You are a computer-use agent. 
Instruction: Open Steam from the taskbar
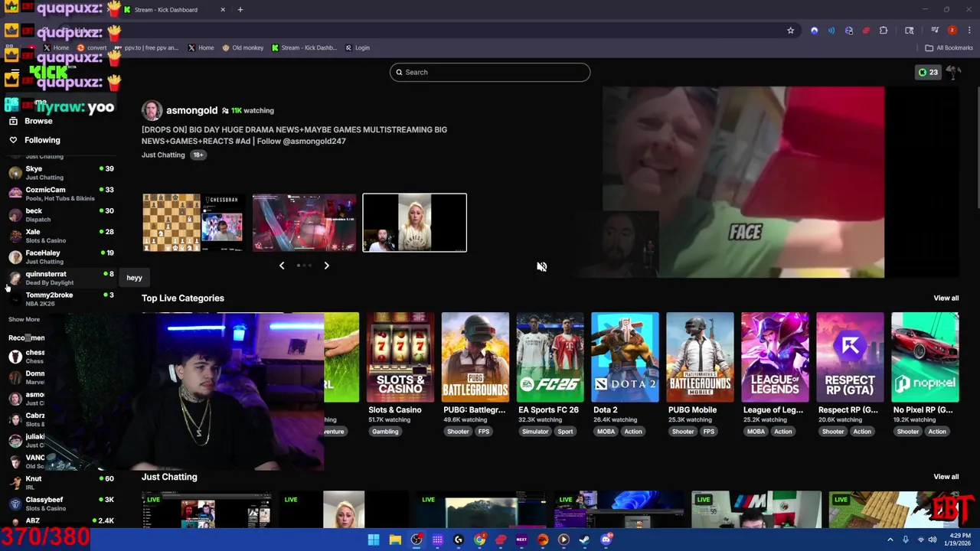[584, 540]
